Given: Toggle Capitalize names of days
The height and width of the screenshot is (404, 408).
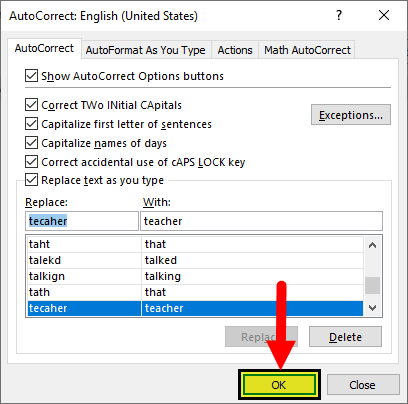Looking at the screenshot, I should (31, 143).
